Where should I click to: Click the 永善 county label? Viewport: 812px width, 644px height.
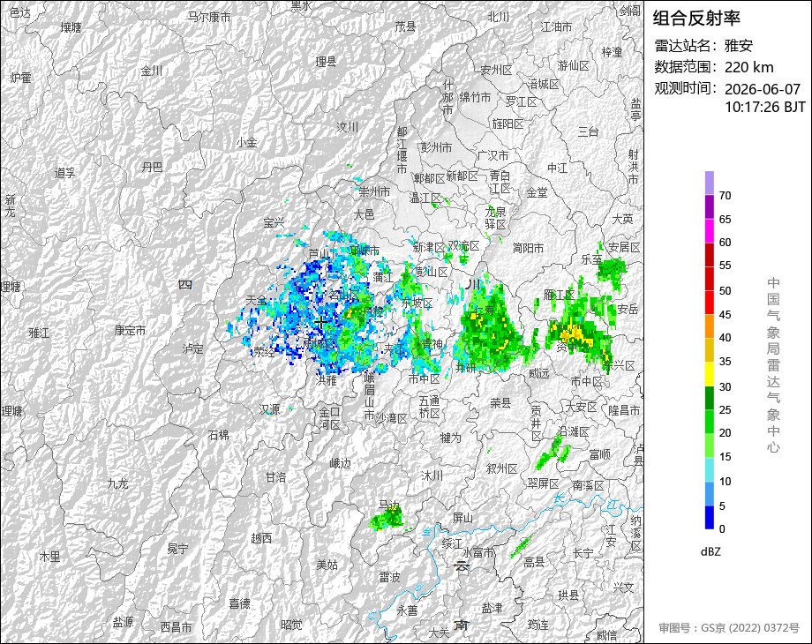[407, 610]
